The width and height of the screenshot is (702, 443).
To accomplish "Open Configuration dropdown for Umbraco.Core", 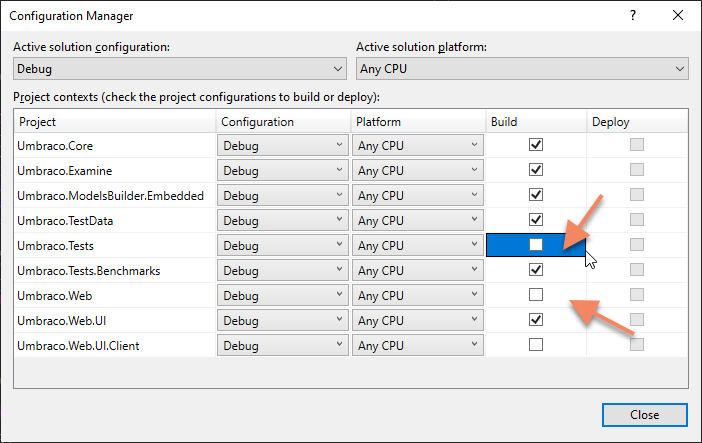I will tap(283, 145).
